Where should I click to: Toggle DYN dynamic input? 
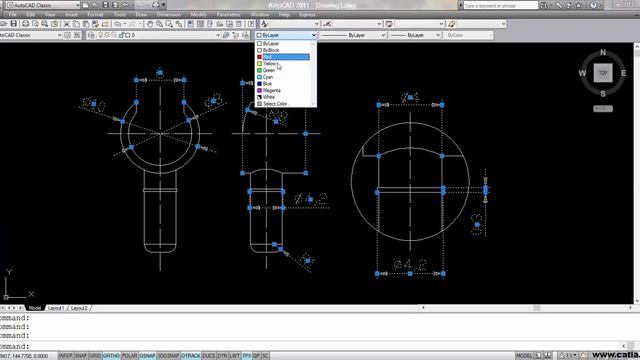pyautogui.click(x=222, y=356)
